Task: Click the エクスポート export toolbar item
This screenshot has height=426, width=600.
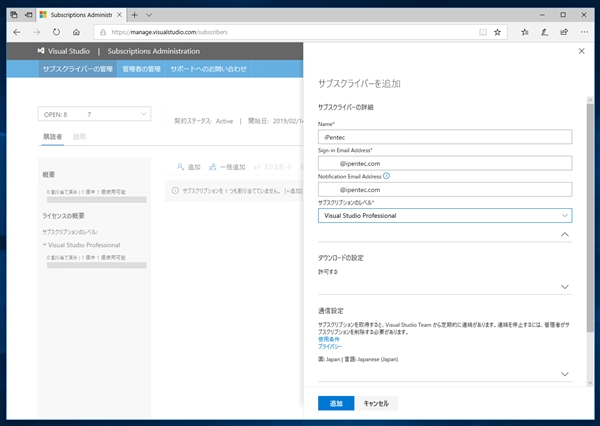Action: [273, 167]
